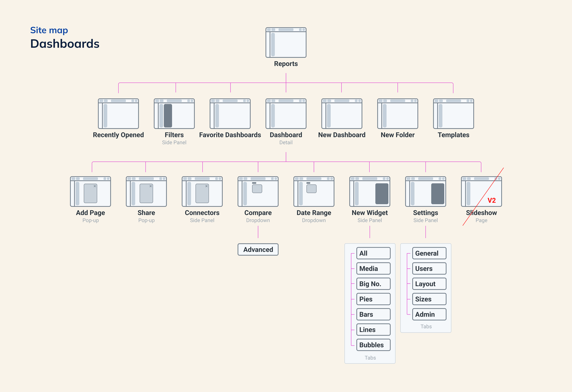Screen dimensions: 572x392
Task: Select the New Widget side panel wireframe
Action: (x=370, y=192)
